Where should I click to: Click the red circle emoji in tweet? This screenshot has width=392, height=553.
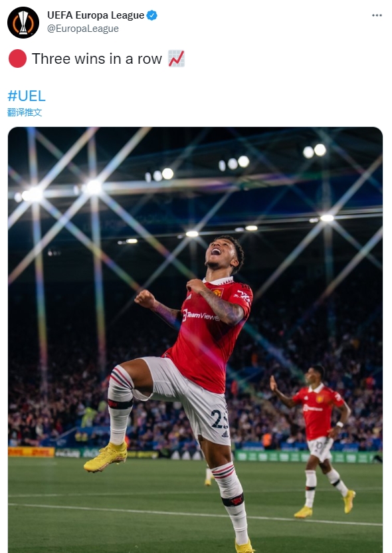point(17,58)
